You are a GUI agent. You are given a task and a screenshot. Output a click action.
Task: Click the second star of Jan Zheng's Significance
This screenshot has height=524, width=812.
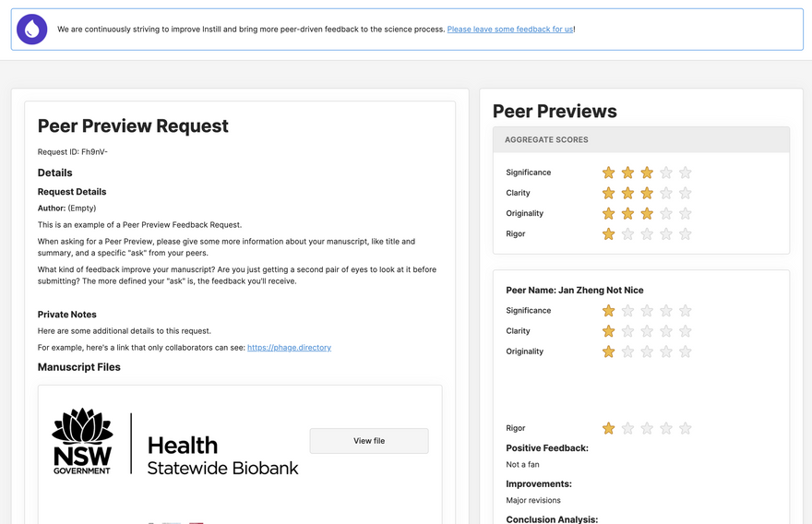point(627,311)
